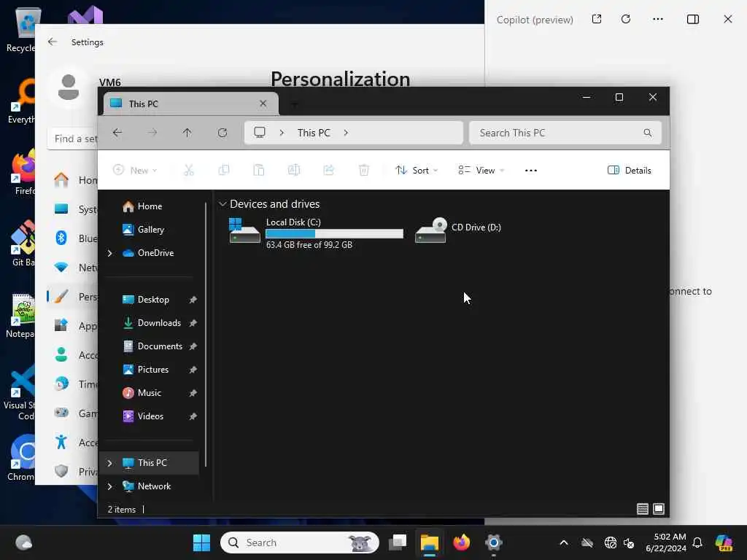Click the search magnifier in File Explorer
The height and width of the screenshot is (560, 747).
[x=648, y=133]
